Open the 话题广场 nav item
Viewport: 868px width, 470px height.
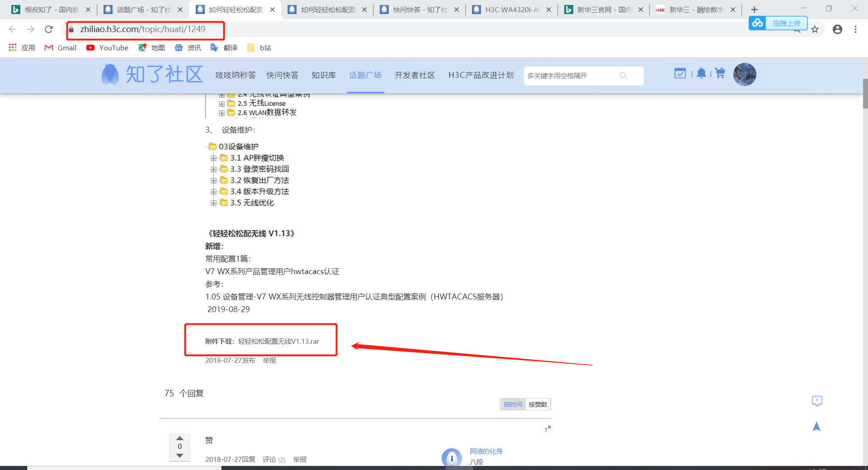pos(365,75)
